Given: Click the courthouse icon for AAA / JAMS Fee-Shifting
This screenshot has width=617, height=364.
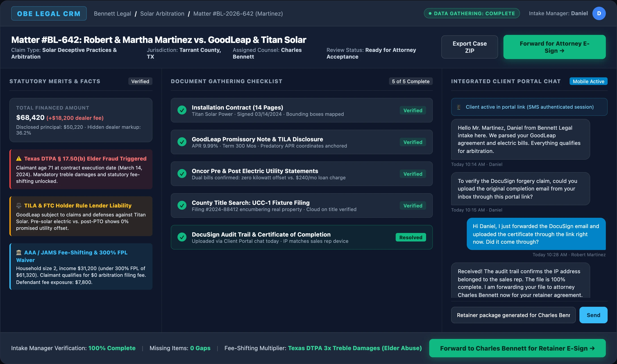Looking at the screenshot, I should tap(19, 252).
